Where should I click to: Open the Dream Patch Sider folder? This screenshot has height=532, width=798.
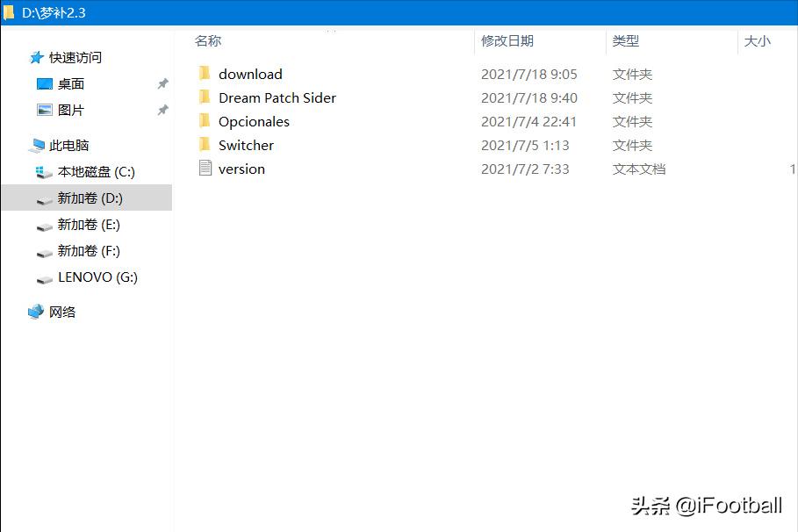[x=277, y=97]
